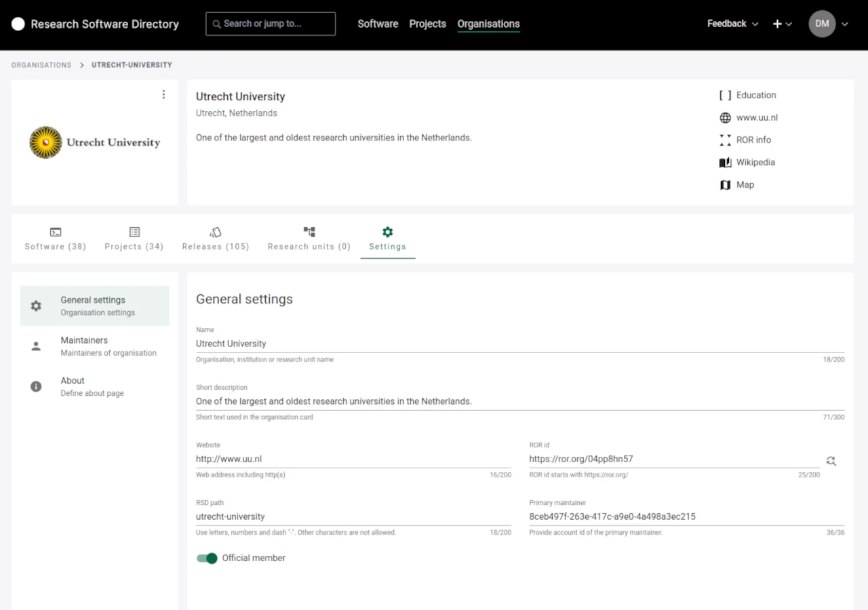Click the Utrecht University logo image
Image resolution: width=868 pixels, height=610 pixels.
coord(95,142)
